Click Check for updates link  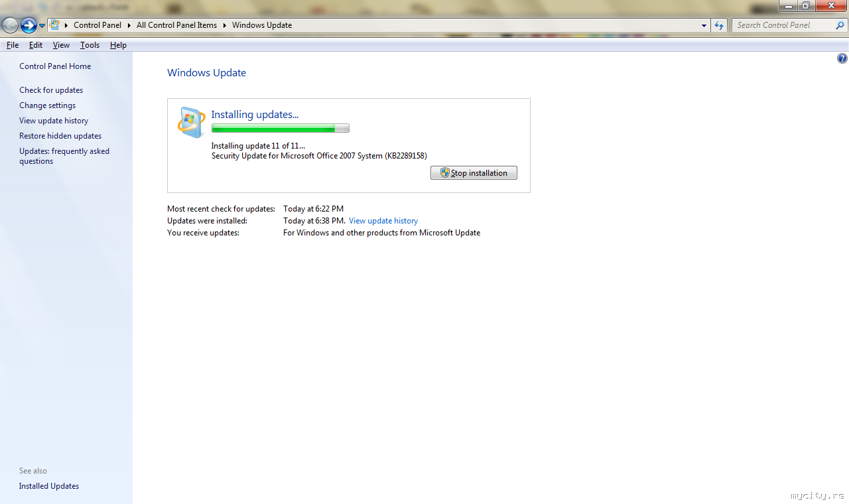[x=51, y=90]
